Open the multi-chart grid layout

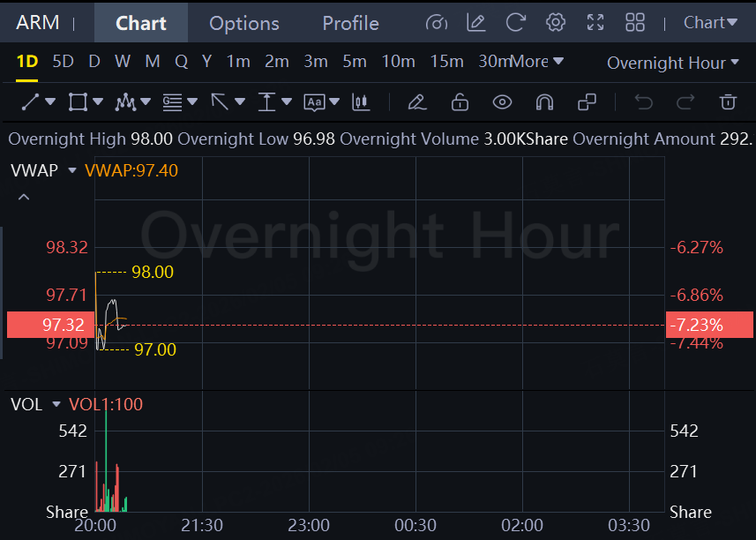(635, 22)
